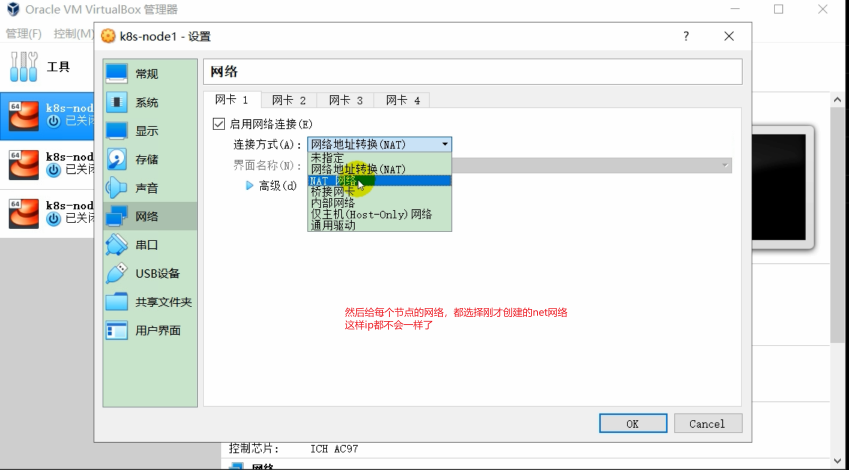The width and height of the screenshot is (849, 470).
Task: Open the 显示 (Display) settings icon
Action: [116, 131]
